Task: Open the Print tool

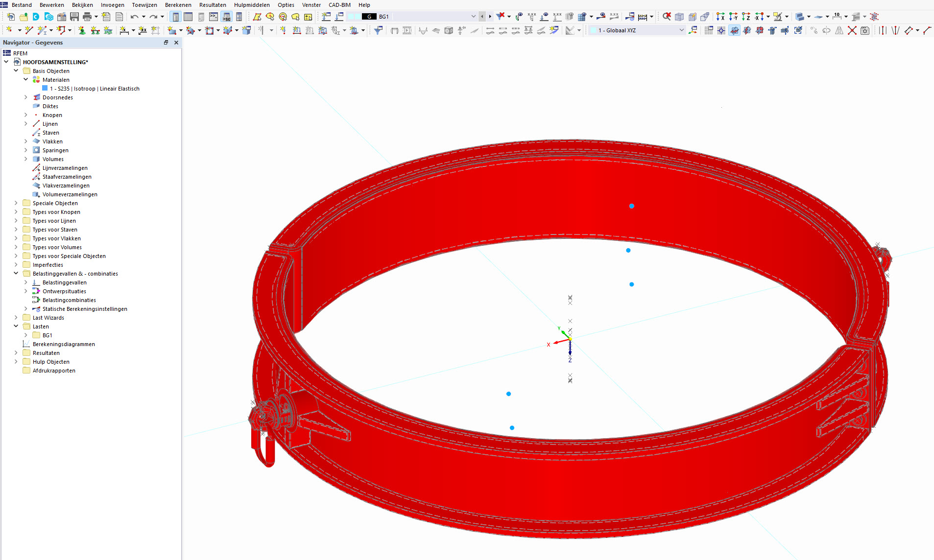Action: 88,16
